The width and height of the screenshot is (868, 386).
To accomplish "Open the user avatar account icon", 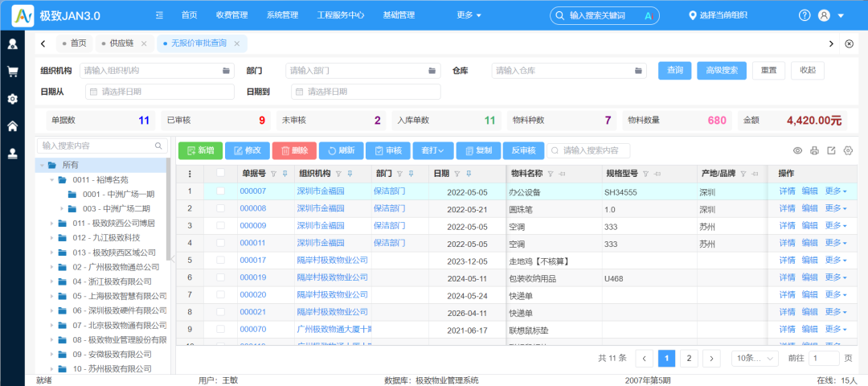I will click(824, 15).
